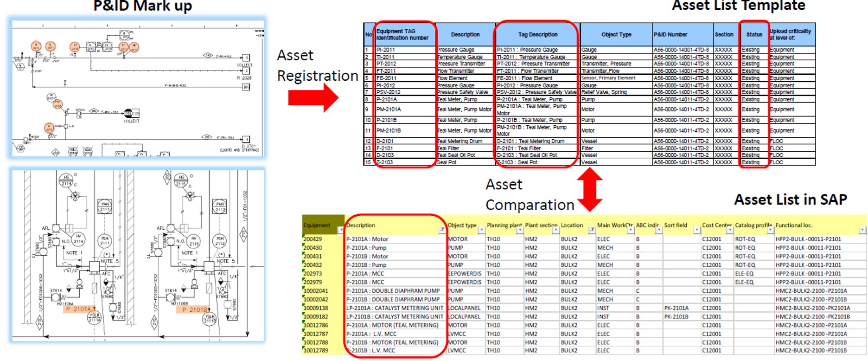Select equipment number 10002041 cell

click(x=323, y=291)
